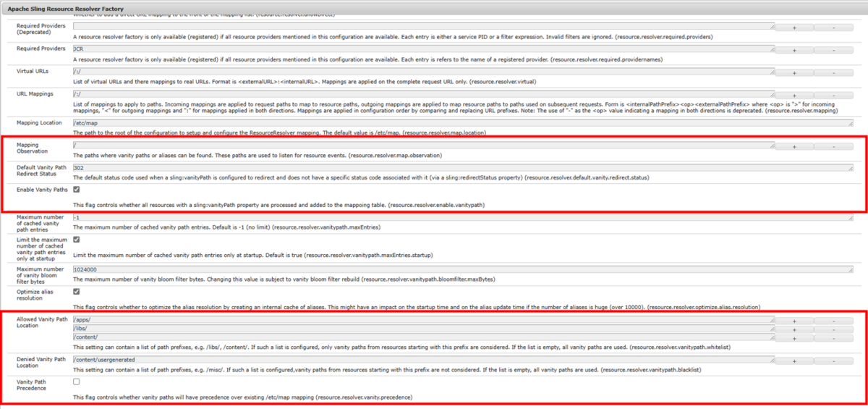Screen dimensions: 868x409
Task: Click minus button next to /libs/ path
Action: [833, 329]
